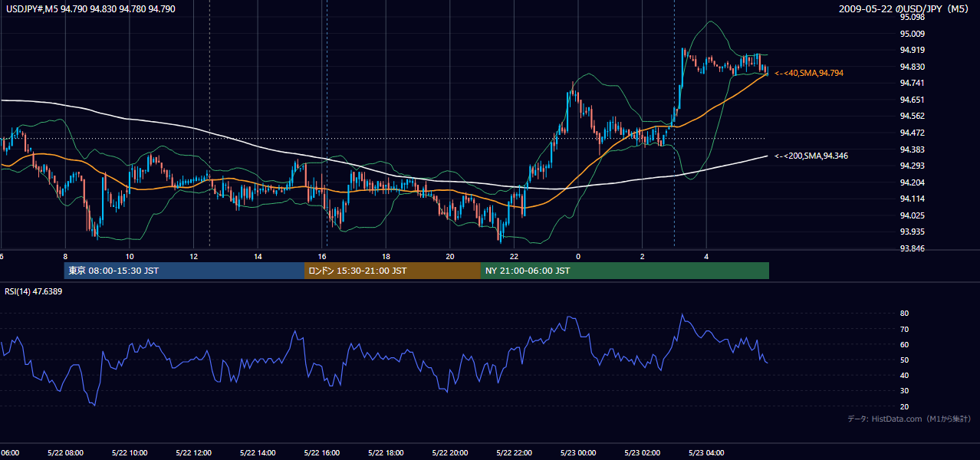
Task: Click hour tick 20 under price chart
Action: pyautogui.click(x=450, y=257)
